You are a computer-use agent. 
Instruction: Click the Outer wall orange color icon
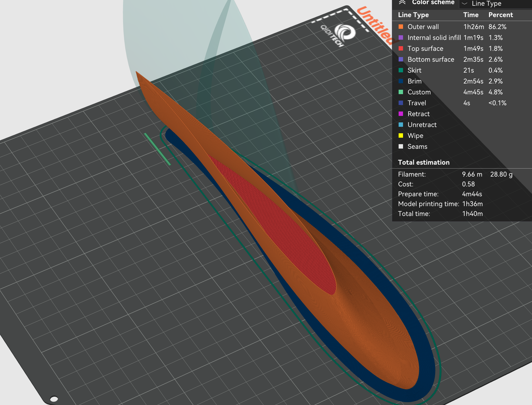tap(401, 27)
